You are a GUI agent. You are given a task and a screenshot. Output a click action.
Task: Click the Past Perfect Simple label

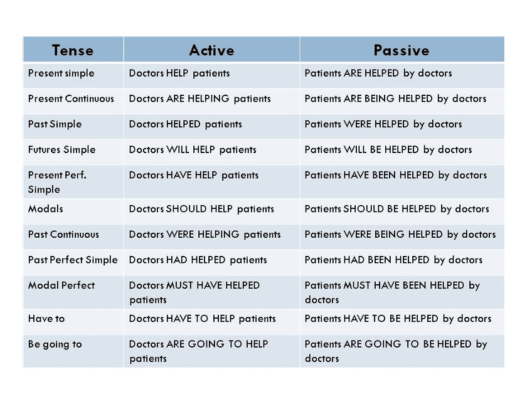click(x=73, y=260)
